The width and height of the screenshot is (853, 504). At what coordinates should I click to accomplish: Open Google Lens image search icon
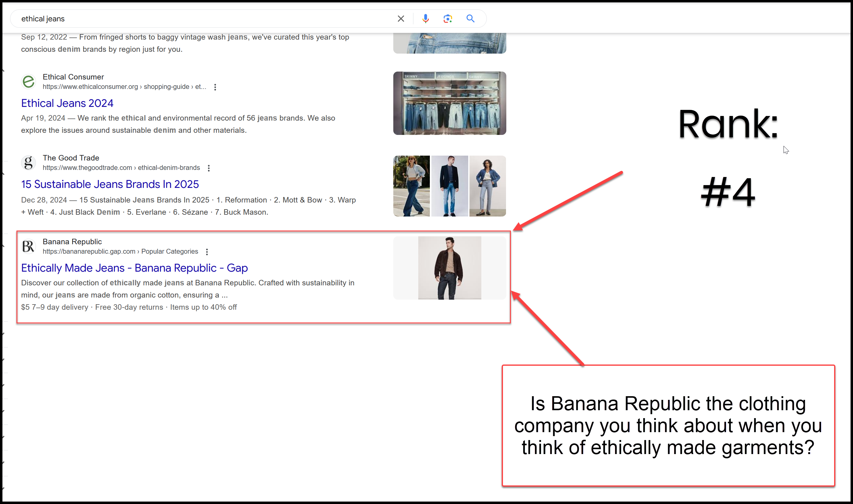click(x=448, y=19)
